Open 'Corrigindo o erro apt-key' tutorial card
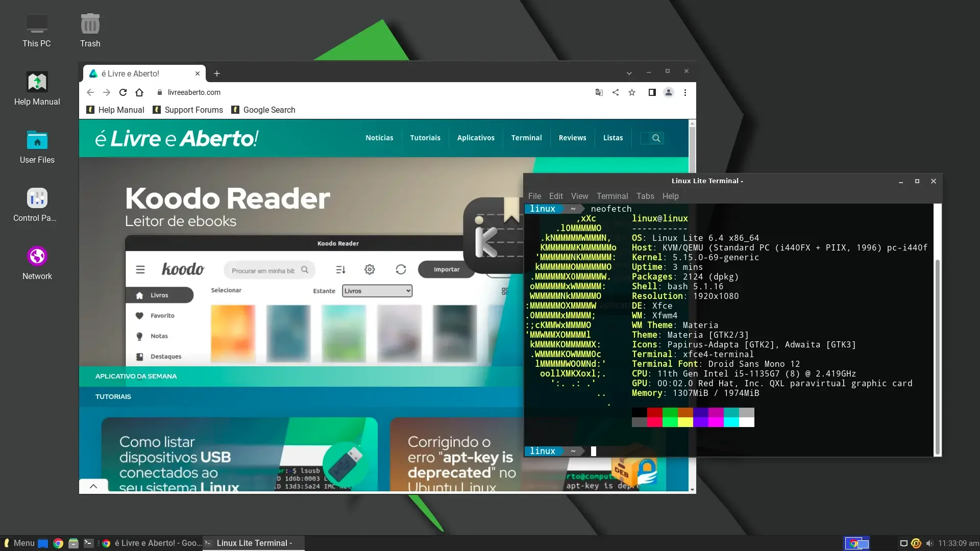980x551 pixels. pyautogui.click(x=457, y=454)
